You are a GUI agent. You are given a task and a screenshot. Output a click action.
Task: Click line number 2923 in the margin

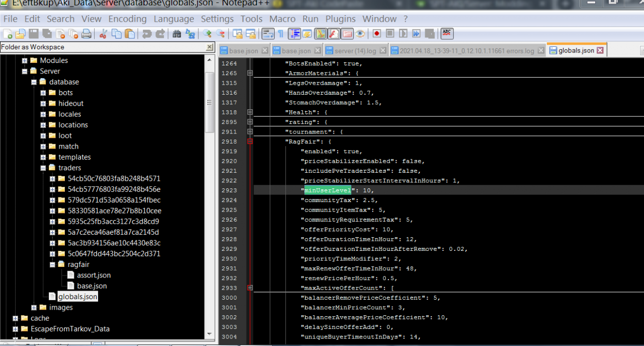point(229,190)
